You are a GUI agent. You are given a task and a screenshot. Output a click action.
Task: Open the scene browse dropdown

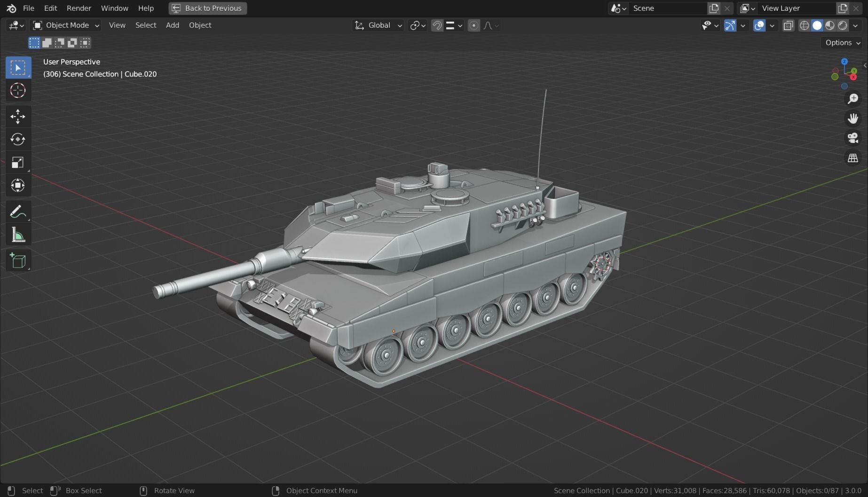[x=618, y=8]
